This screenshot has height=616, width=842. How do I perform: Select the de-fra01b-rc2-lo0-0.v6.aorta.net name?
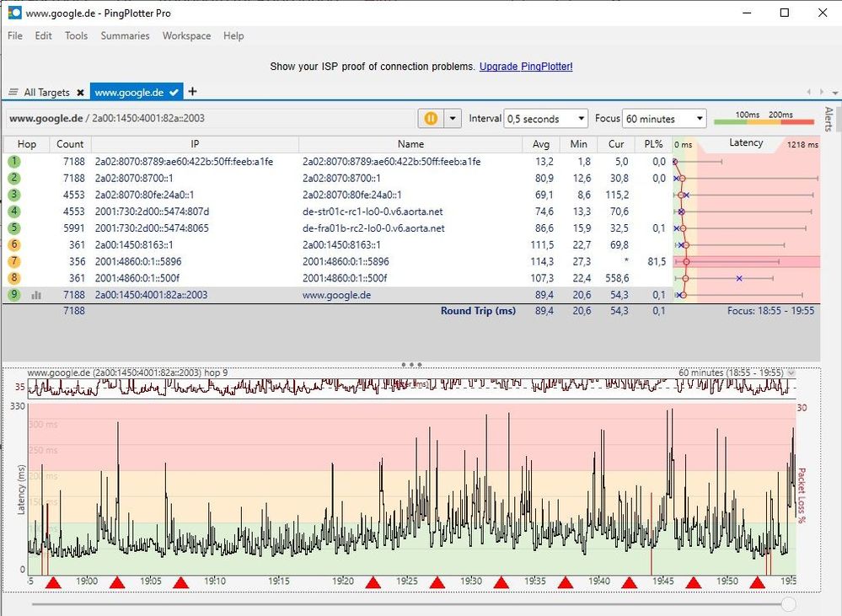pos(373,228)
